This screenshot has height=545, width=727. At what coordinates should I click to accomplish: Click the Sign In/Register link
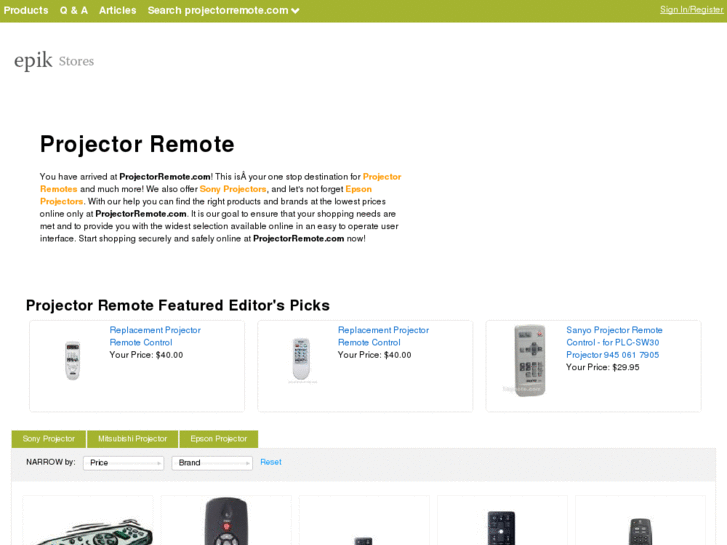point(691,10)
